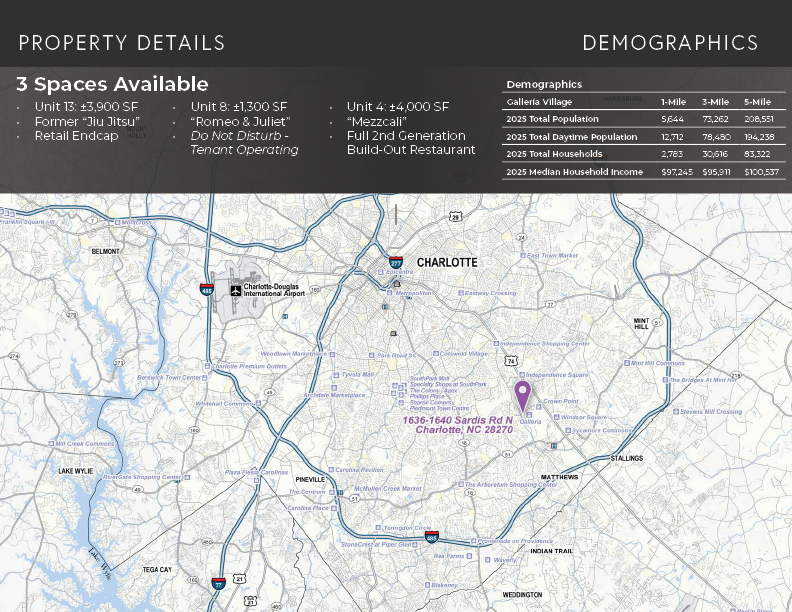Click the "$100,537" median income cell
This screenshot has width=792, height=612.
pos(762,172)
